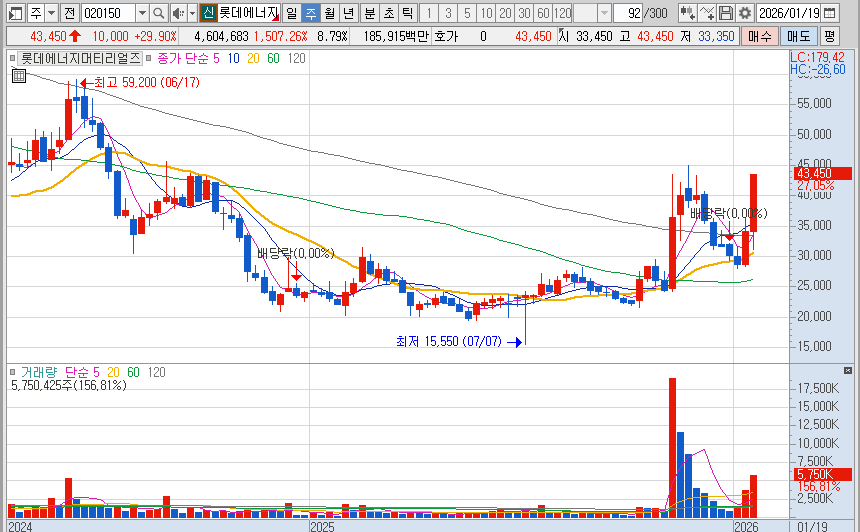
Task: Open the stock code search magnifier
Action: click(x=159, y=13)
